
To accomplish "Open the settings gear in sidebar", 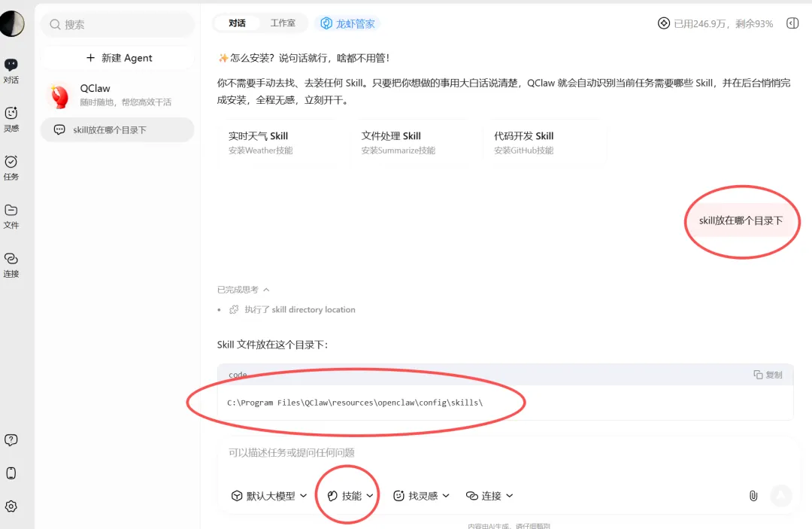I will [11, 506].
